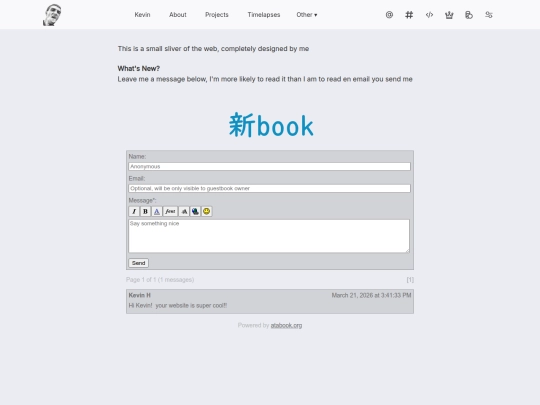Go to page [1] of messages
The height and width of the screenshot is (405, 540).
click(x=410, y=280)
